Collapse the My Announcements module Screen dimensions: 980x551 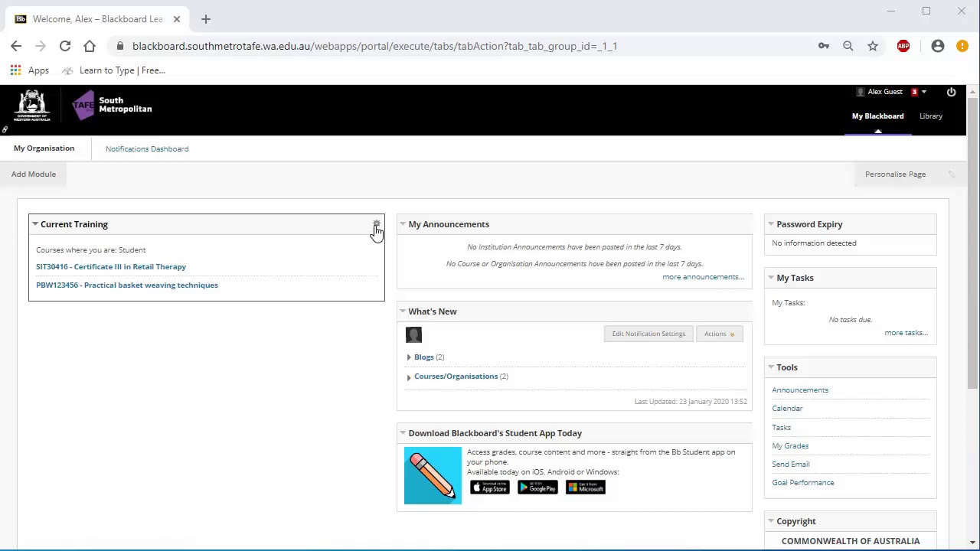coord(403,224)
